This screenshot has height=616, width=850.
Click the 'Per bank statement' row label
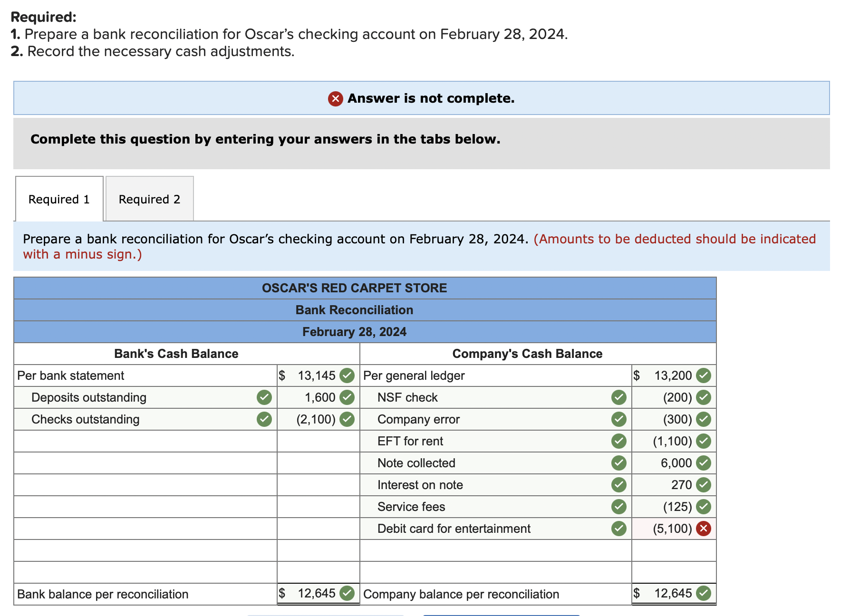point(71,375)
